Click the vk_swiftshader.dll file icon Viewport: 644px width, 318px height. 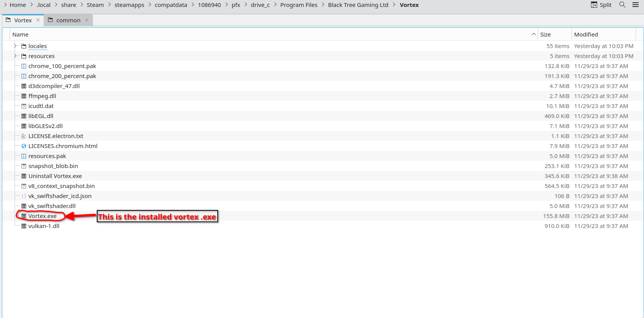tap(24, 206)
